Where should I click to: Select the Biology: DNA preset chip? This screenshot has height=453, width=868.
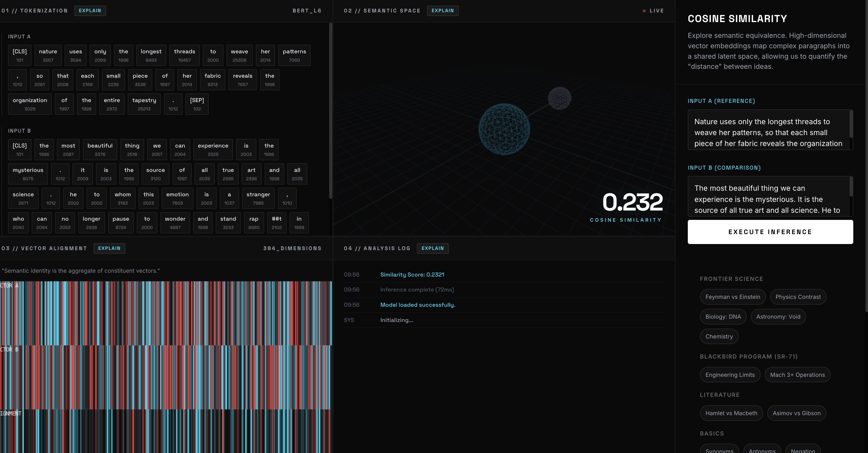coord(723,316)
